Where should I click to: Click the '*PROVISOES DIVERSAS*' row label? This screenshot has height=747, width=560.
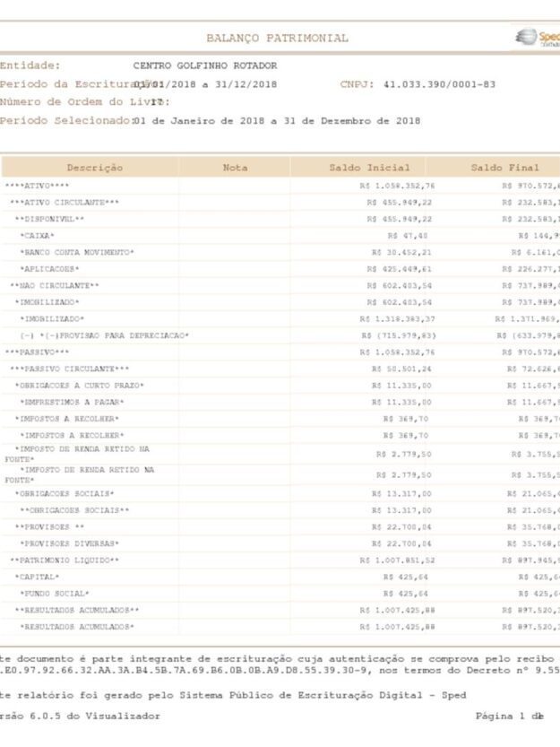(x=70, y=543)
